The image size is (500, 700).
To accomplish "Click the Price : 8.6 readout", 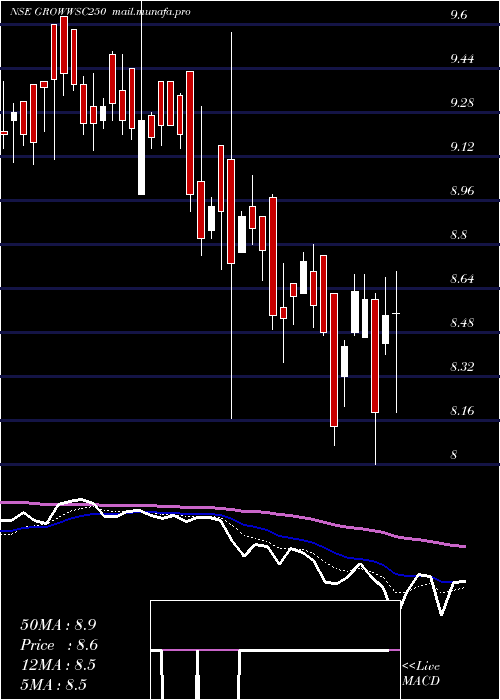I will pos(59,645).
